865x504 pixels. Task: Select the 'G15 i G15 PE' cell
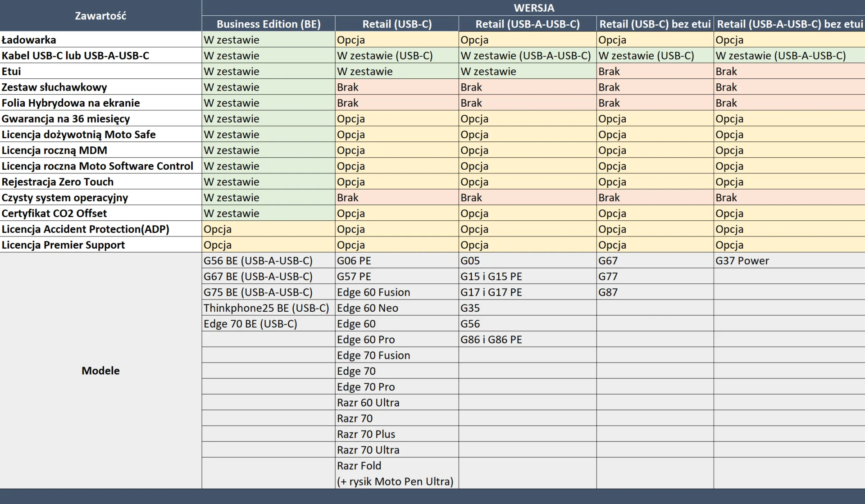528,276
